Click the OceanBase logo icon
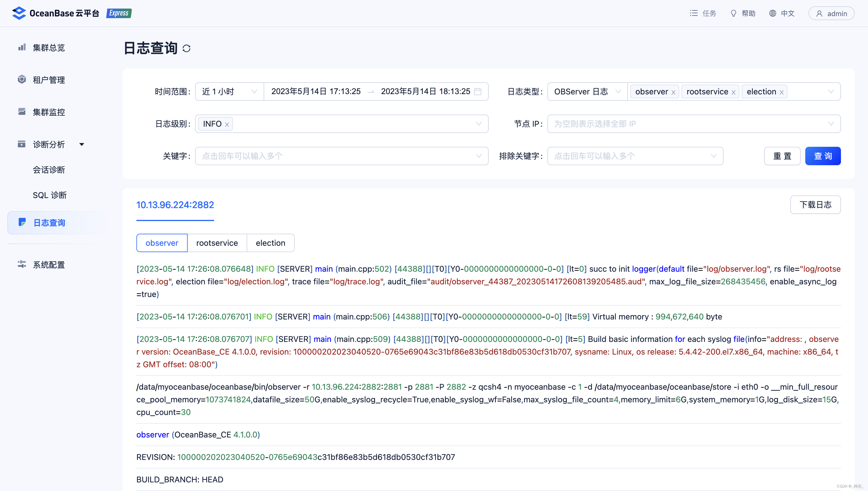Viewport: 868px width, 491px height. tap(19, 13)
